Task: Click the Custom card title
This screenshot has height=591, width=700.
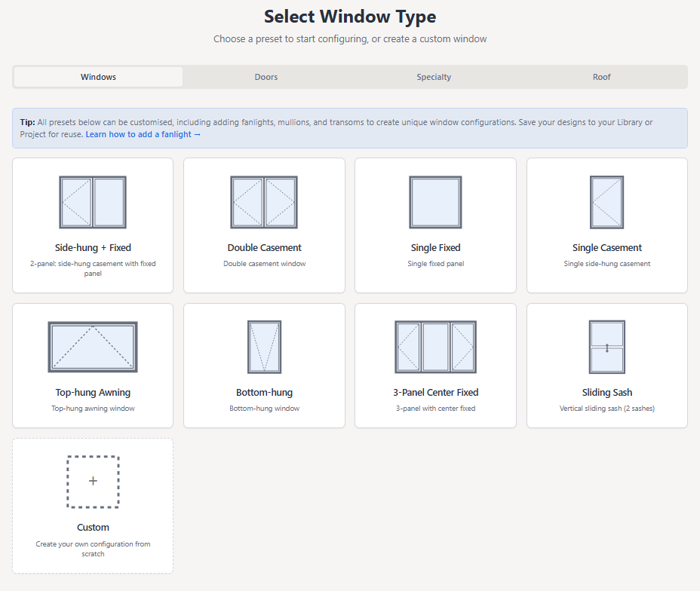Action: 93,527
